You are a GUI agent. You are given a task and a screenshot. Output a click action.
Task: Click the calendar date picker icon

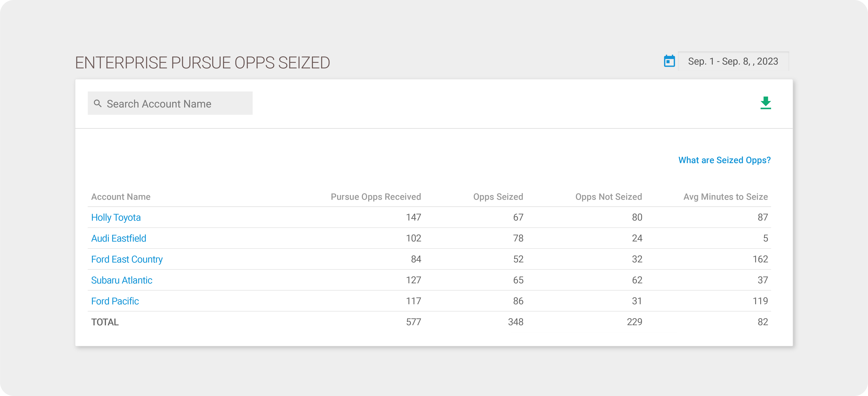669,61
